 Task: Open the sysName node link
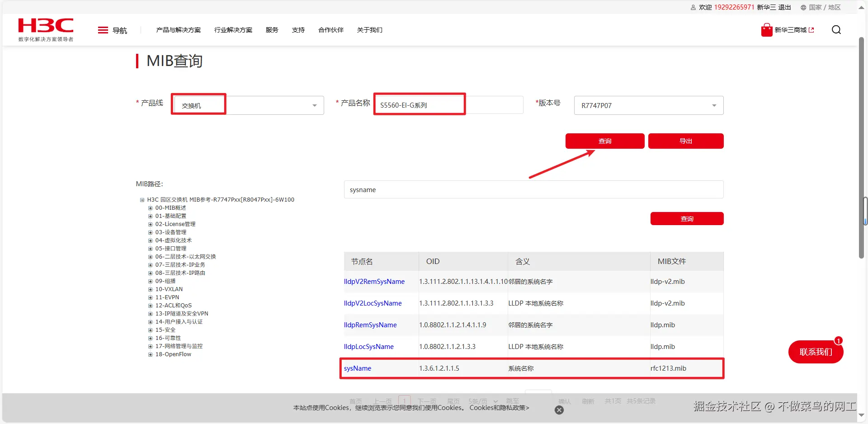(x=358, y=368)
